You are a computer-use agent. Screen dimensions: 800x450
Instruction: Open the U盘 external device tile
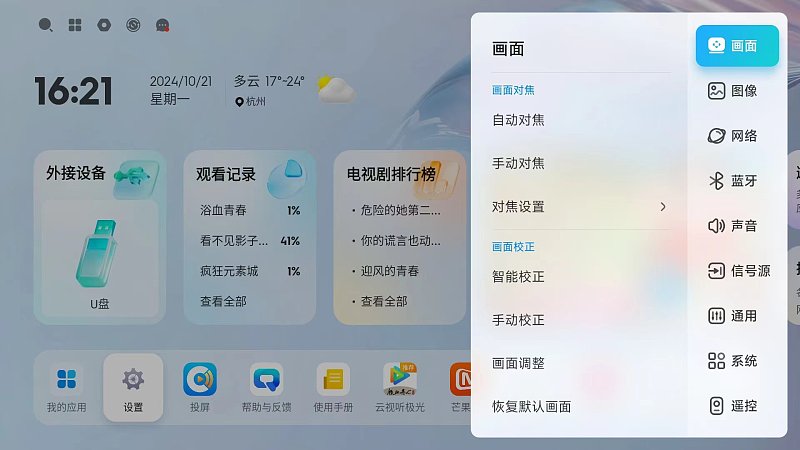click(99, 259)
